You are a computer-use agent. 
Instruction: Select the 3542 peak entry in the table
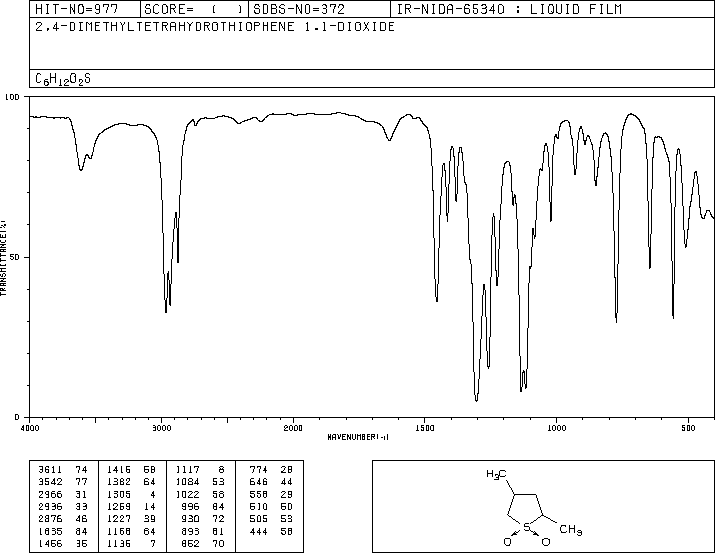(63, 481)
